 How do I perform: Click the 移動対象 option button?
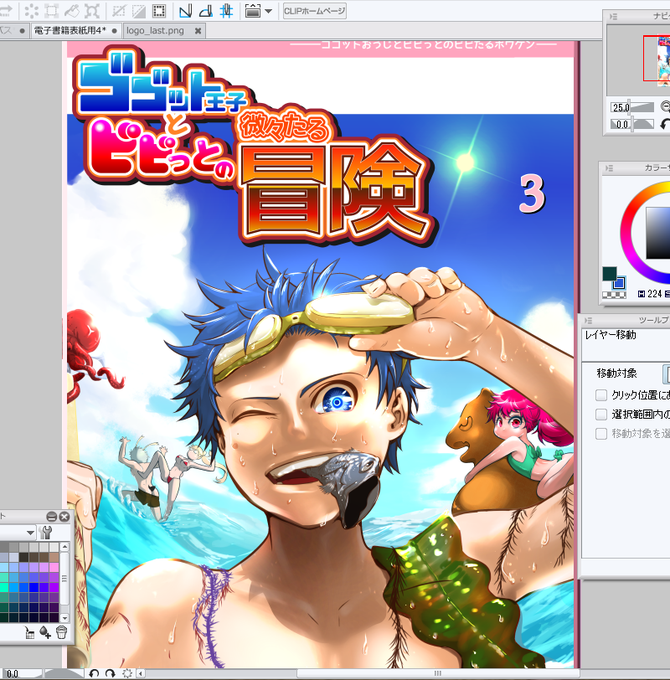(667, 373)
